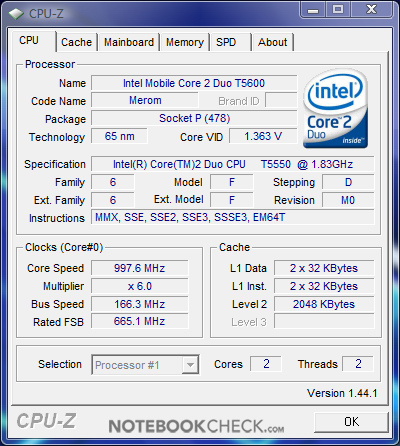Click the CPU-Z title bar app icon
The image size is (400, 446).
pyautogui.click(x=16, y=13)
